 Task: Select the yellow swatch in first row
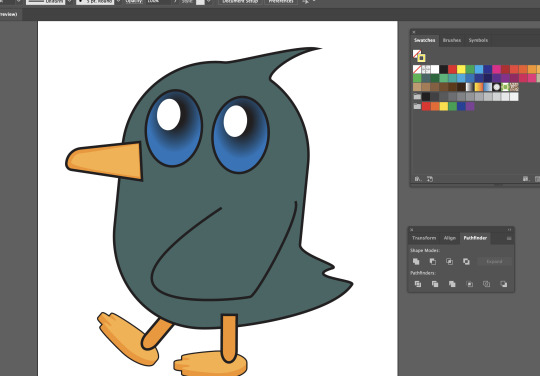click(x=461, y=69)
